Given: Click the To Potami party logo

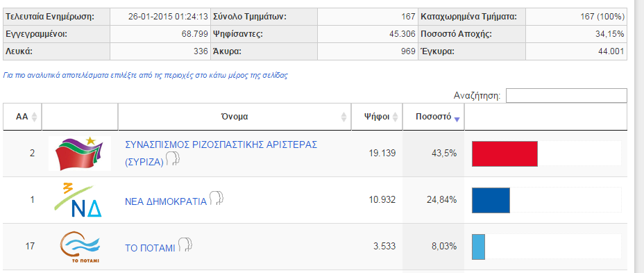Looking at the screenshot, I should tap(80, 247).
